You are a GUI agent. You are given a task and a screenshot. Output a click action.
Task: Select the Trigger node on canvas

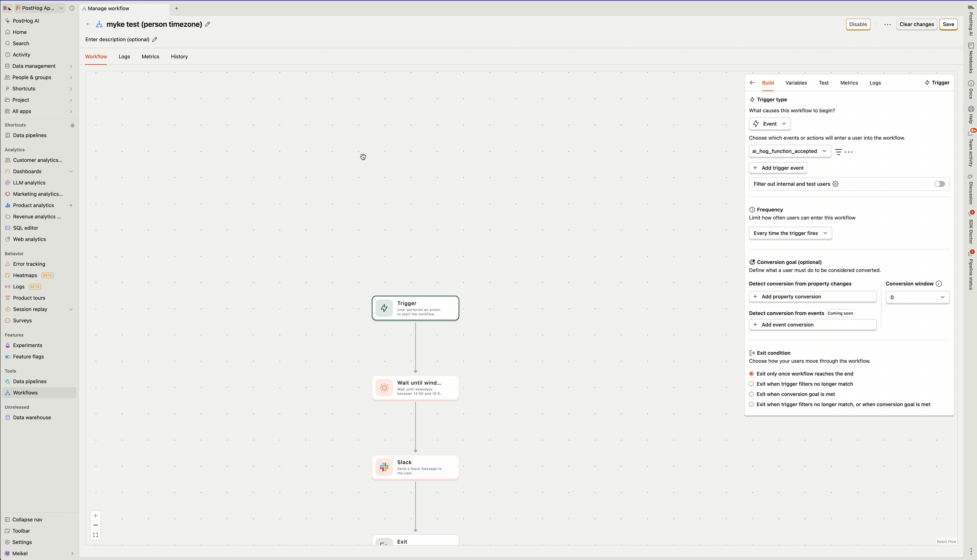point(415,308)
